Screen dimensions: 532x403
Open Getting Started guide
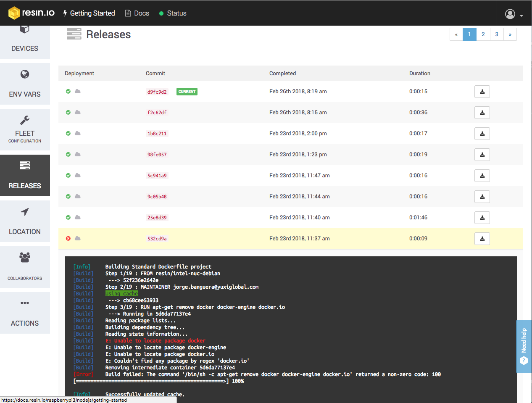coord(89,13)
